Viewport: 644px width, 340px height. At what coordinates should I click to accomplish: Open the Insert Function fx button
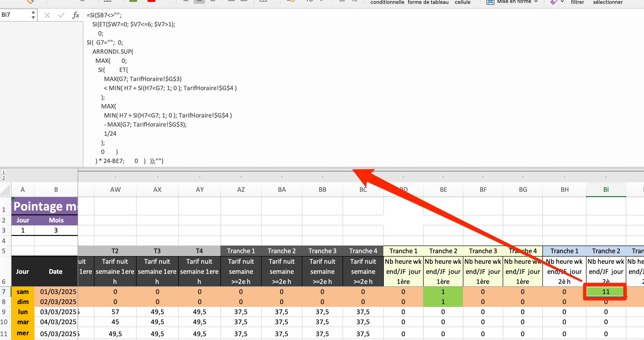[x=75, y=15]
